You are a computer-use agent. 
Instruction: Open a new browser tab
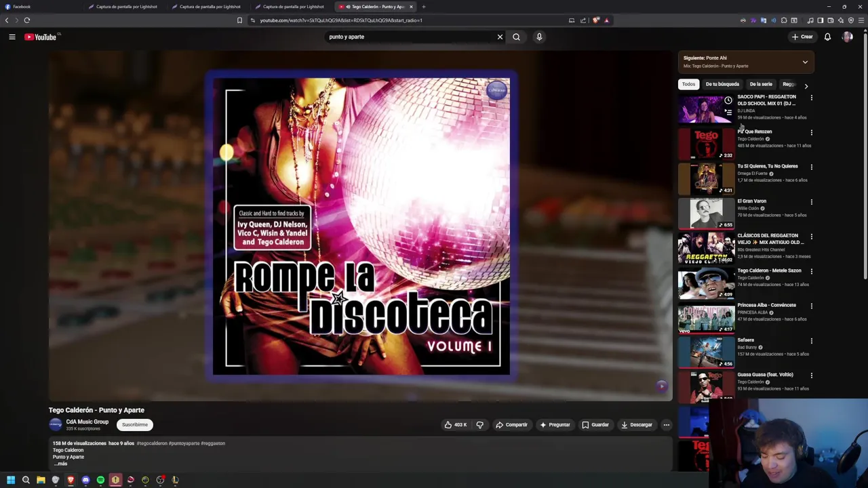coord(424,7)
